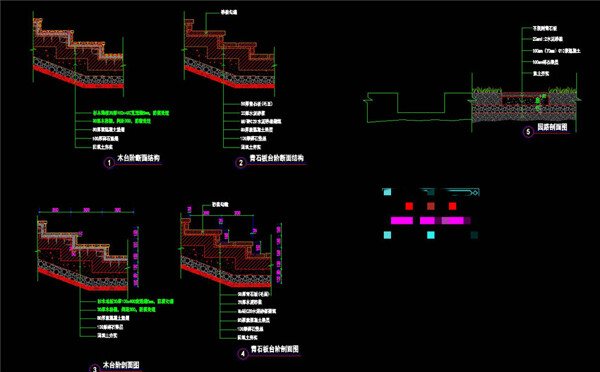Click the circled number 4 section marker
This screenshot has width=600, height=372.
coord(243,354)
